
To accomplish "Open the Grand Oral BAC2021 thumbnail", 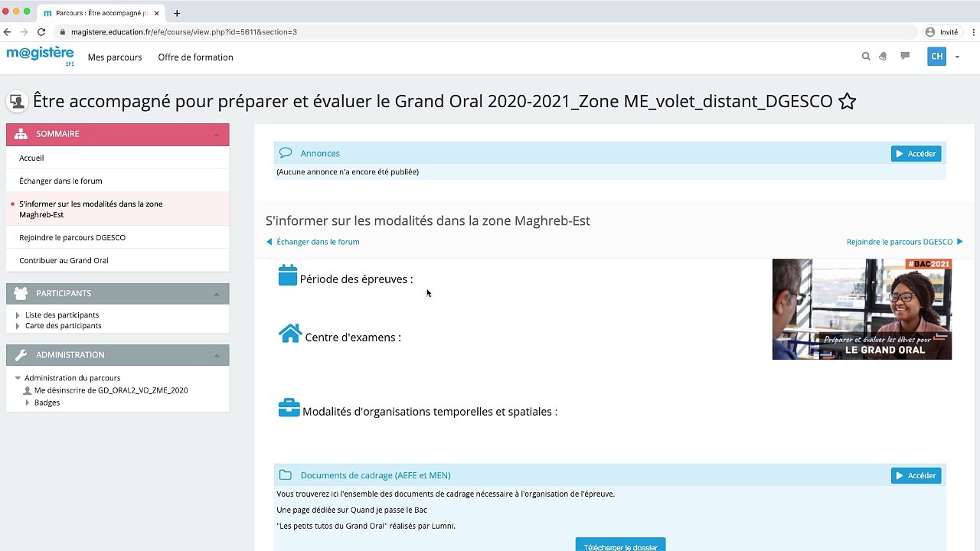I will 862,309.
